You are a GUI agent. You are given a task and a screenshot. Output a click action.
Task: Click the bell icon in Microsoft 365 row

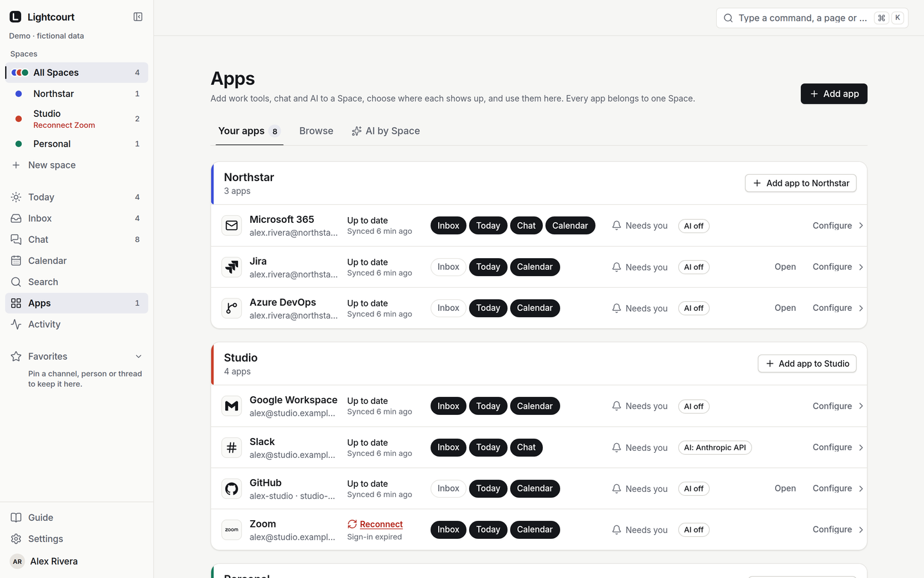(617, 225)
